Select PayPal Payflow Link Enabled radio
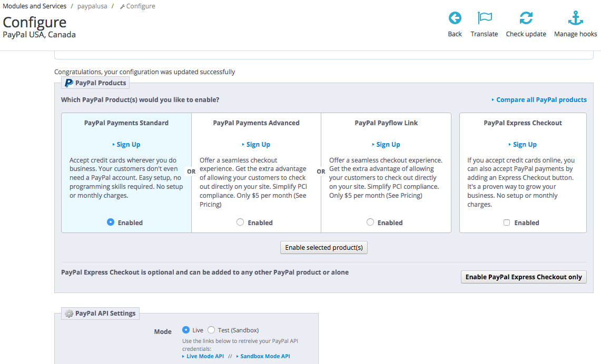 [x=370, y=223]
